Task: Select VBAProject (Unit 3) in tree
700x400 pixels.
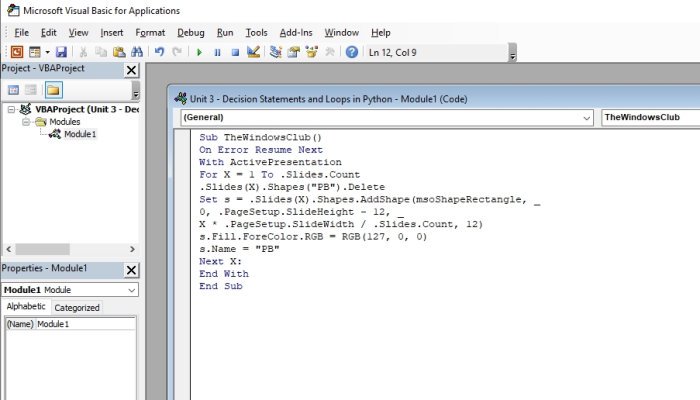Action: pyautogui.click(x=87, y=109)
